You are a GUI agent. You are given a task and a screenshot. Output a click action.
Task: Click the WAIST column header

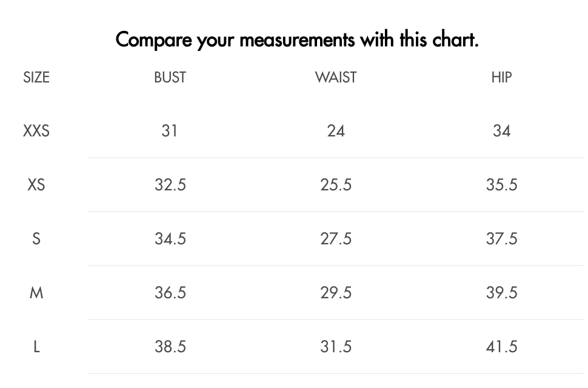pyautogui.click(x=336, y=77)
